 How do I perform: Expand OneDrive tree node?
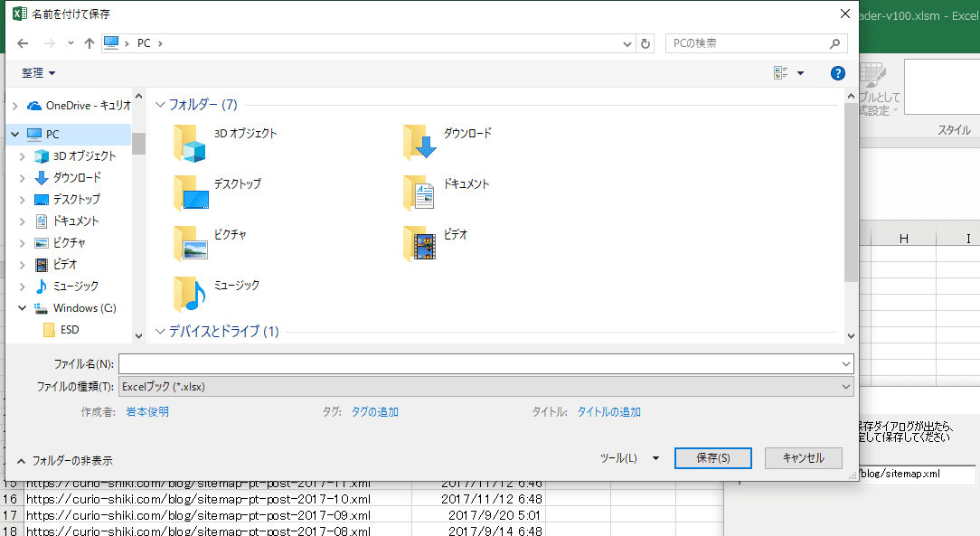coord(15,106)
